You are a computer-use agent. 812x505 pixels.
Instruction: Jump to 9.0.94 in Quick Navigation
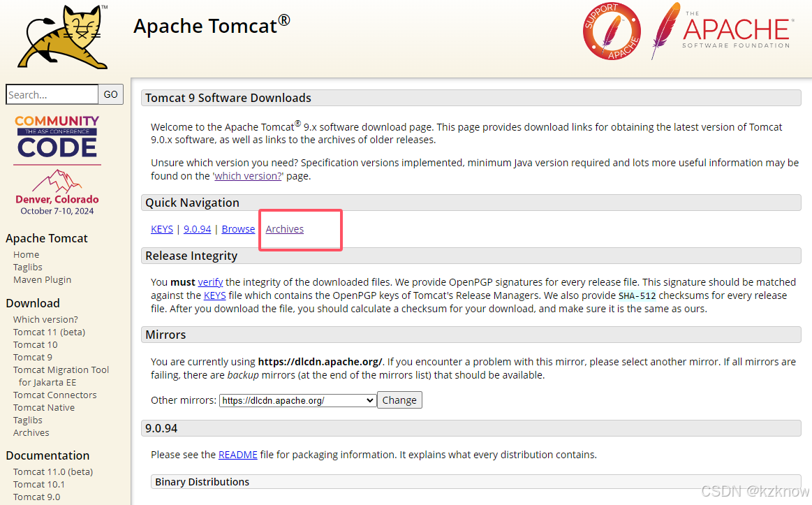point(198,229)
